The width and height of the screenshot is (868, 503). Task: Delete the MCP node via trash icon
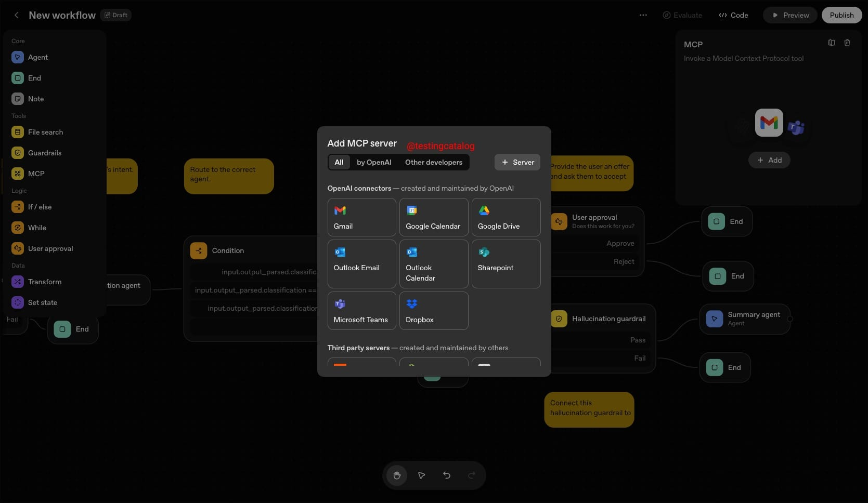[x=847, y=43]
